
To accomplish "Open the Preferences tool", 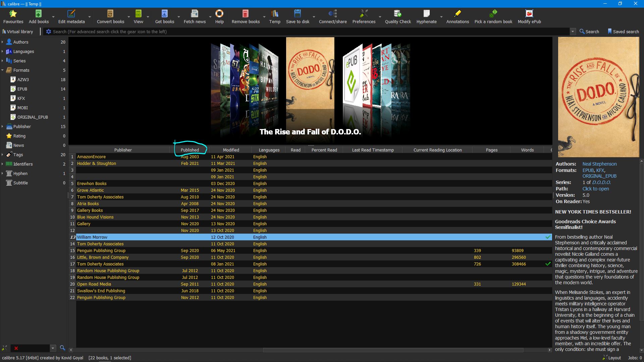I will point(364,14).
